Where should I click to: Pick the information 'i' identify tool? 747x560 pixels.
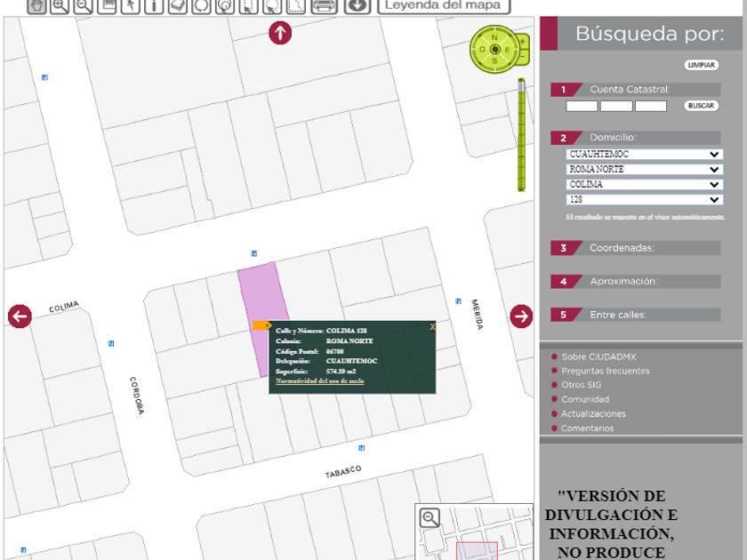[154, 5]
